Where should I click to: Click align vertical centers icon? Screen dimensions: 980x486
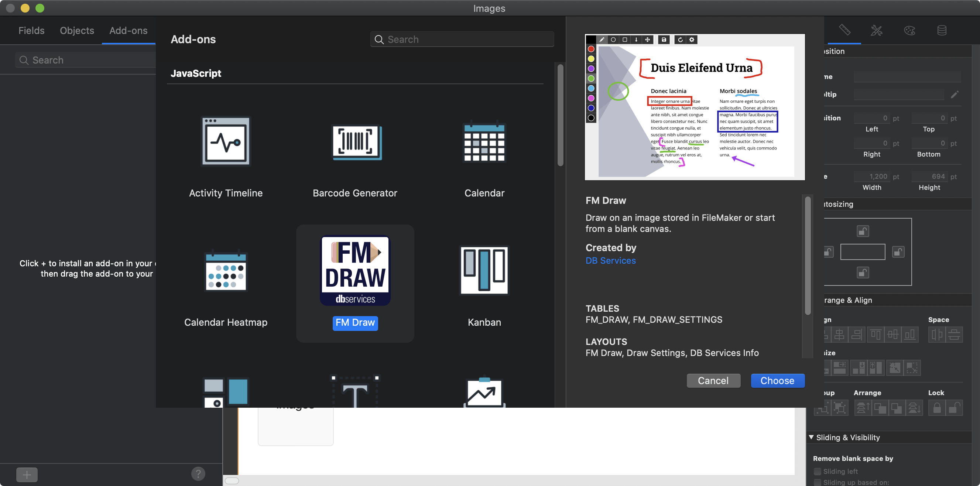pyautogui.click(x=892, y=335)
